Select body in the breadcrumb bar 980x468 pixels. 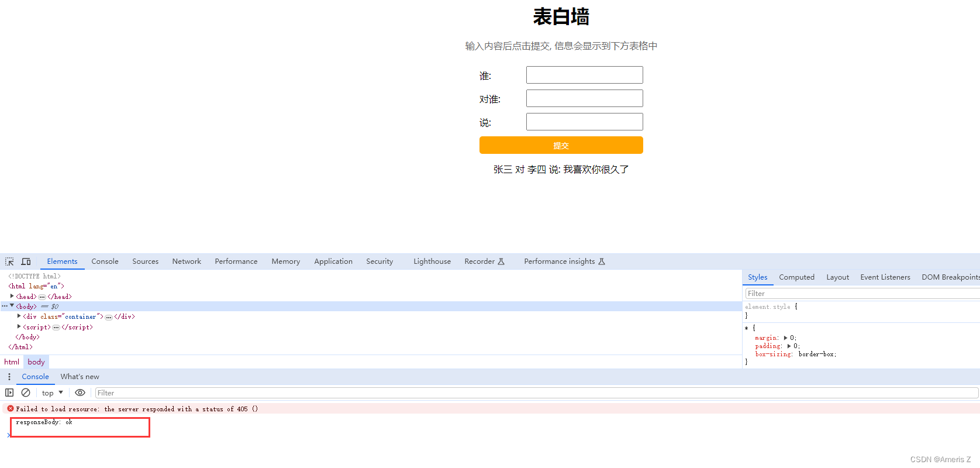[36, 362]
